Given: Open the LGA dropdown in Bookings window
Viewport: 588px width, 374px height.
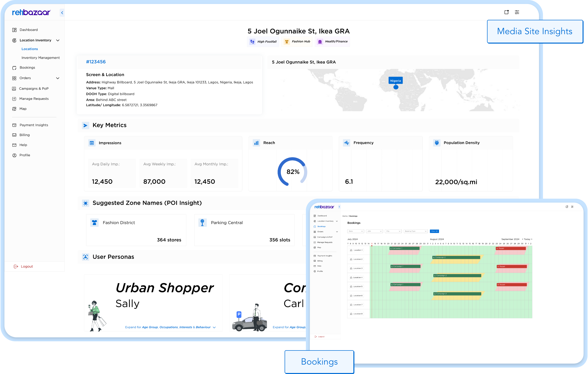Looking at the screenshot, I should click(x=374, y=231).
